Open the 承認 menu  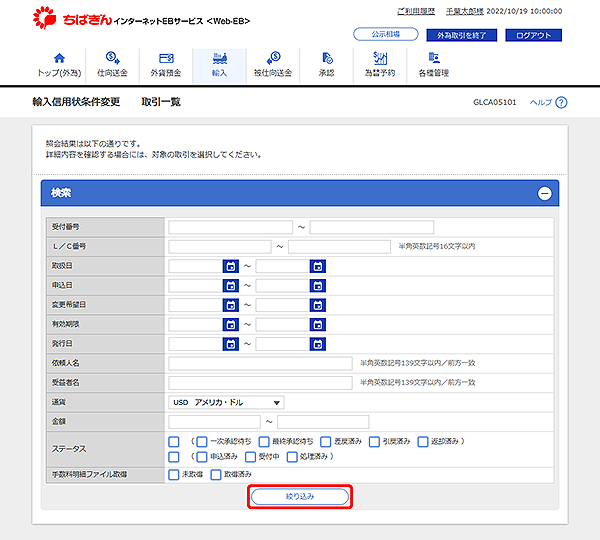coord(326,65)
